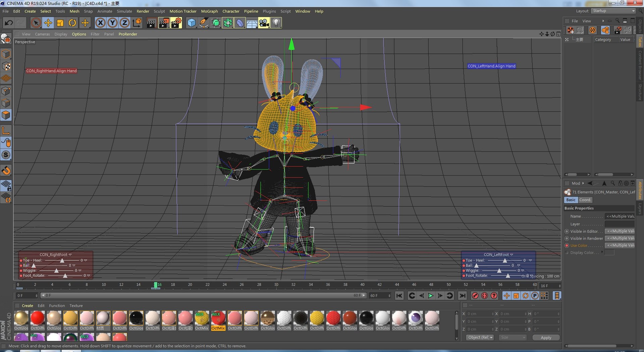644x352 pixels.
Task: Click Render View clapperboard icon
Action: click(151, 23)
